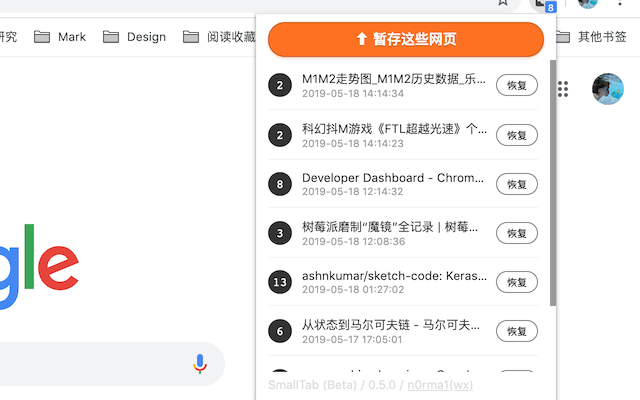The width and height of the screenshot is (640, 400).
Task: Click the count badge 8 for Developer Dashboard
Action: pos(280,184)
